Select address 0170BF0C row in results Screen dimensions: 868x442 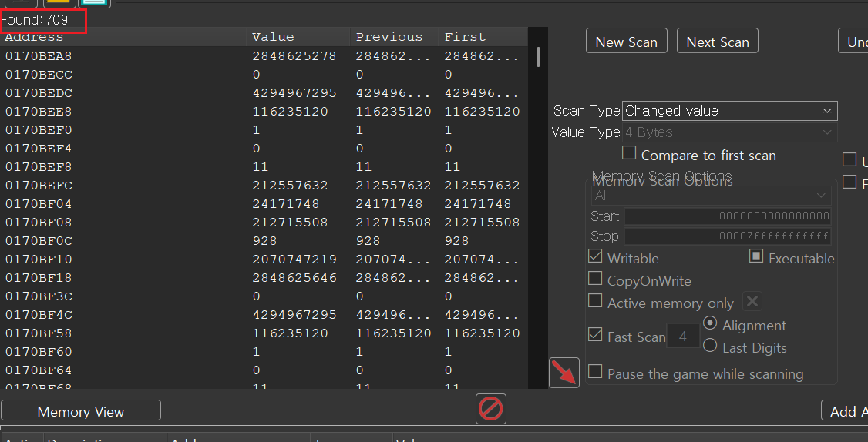click(x=39, y=241)
